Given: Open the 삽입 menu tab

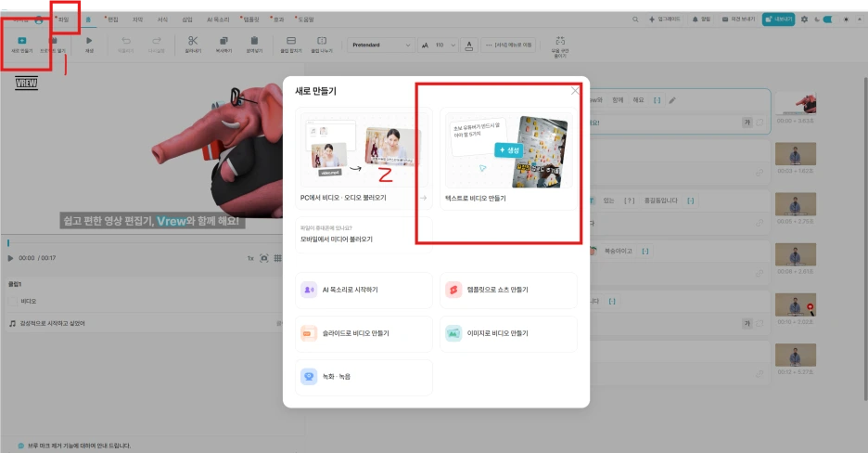Looking at the screenshot, I should pyautogui.click(x=187, y=19).
